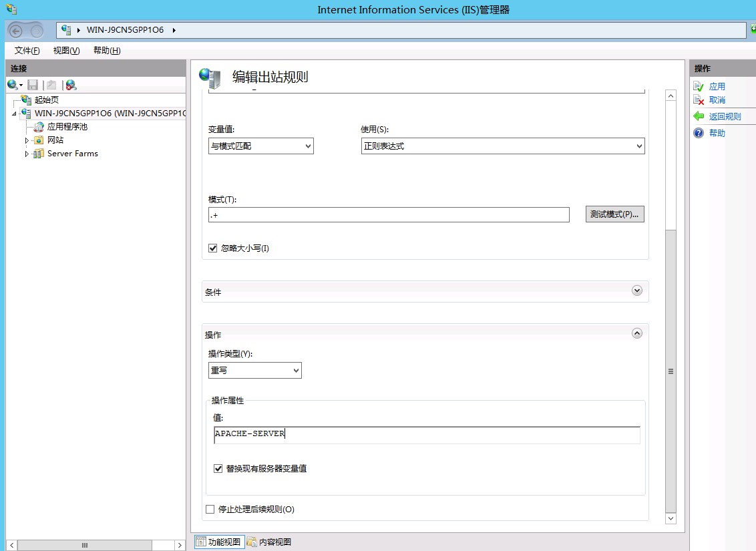This screenshot has height=551, width=756.
Task: Click the APACHE-SERVER value input field
Action: point(427,434)
